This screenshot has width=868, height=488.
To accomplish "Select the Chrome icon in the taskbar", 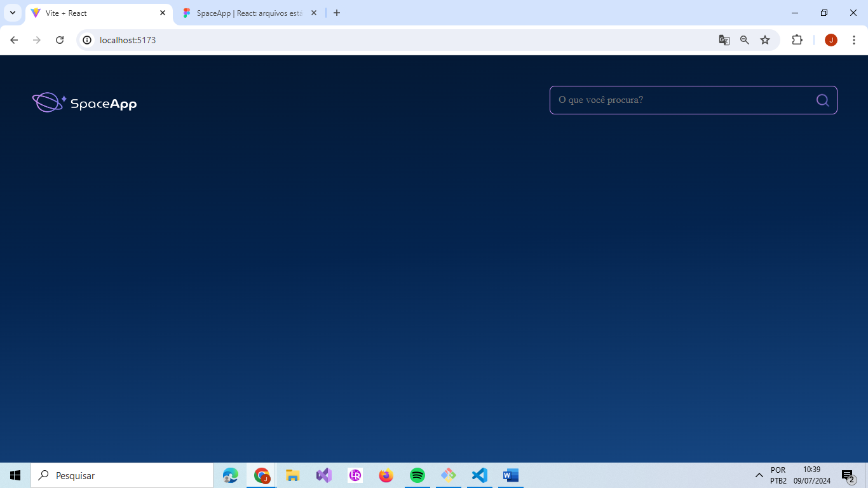I will click(262, 475).
